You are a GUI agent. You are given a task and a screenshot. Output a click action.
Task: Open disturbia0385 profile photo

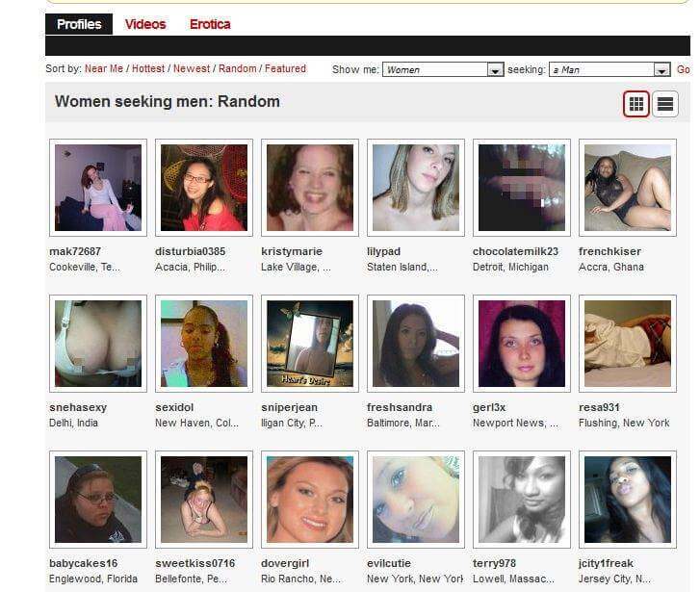(x=204, y=188)
